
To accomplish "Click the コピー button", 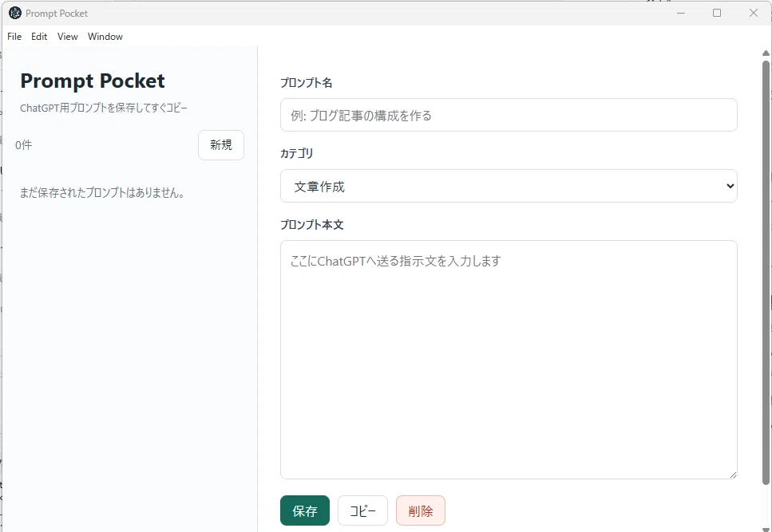I will (x=363, y=510).
